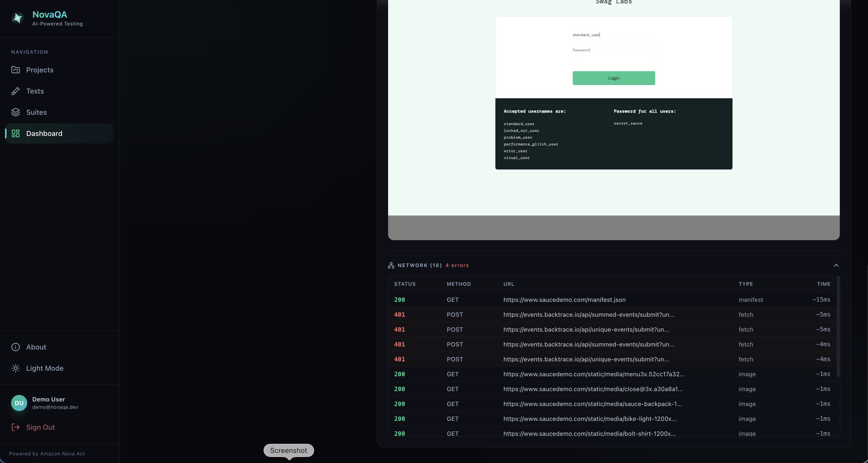This screenshot has height=463, width=868.
Task: Click the Sign Out link
Action: click(40, 427)
